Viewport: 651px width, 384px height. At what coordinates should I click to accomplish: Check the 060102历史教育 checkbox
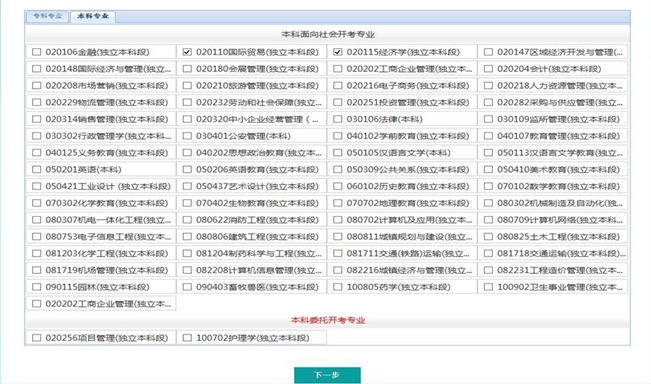[x=338, y=186]
